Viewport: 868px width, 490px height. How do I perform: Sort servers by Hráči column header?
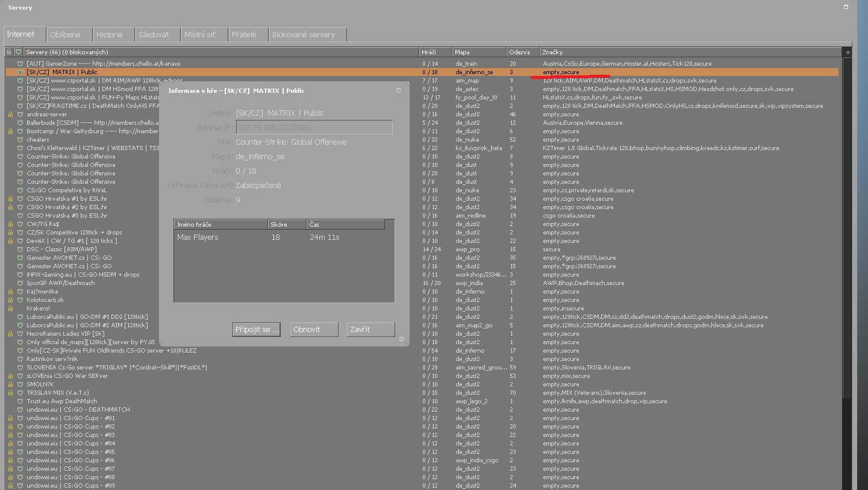click(x=436, y=52)
